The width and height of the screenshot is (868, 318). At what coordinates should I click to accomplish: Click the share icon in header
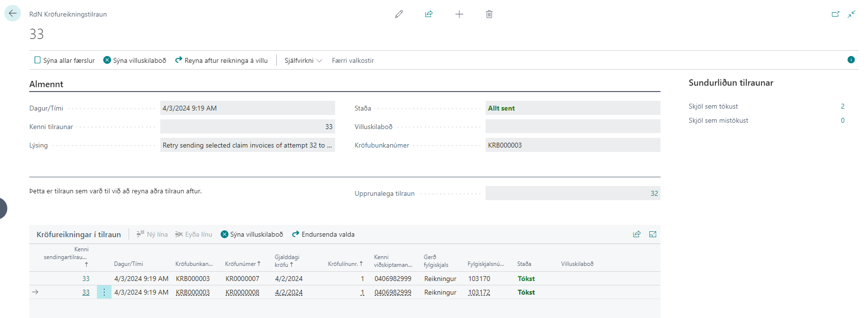[x=429, y=14]
